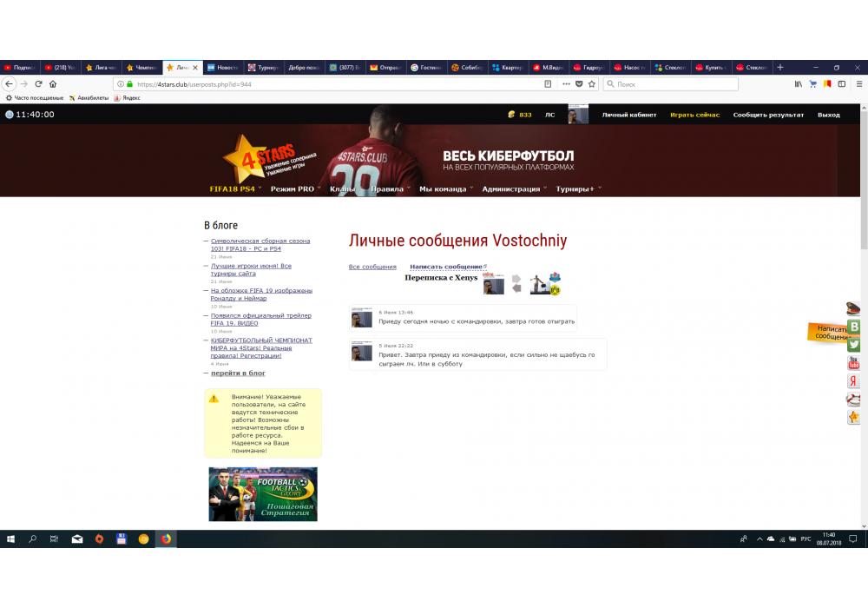868x608 pixels.
Task: Switch to the М.Видео browser tab
Action: [548, 68]
